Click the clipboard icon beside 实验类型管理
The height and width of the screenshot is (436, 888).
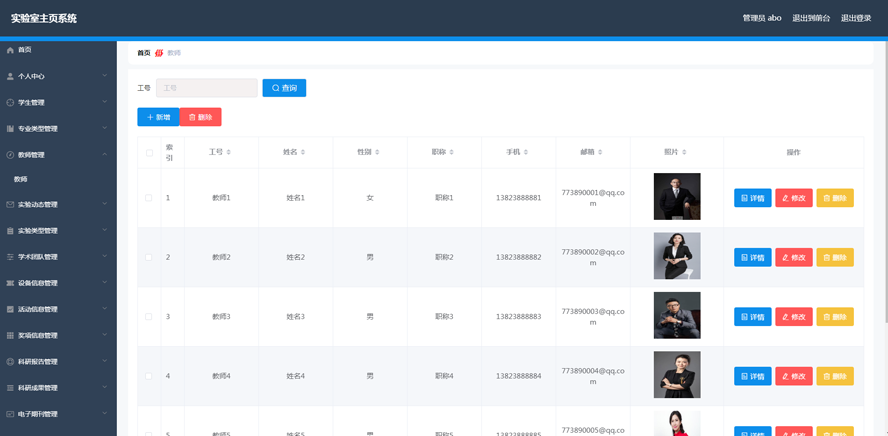point(10,231)
